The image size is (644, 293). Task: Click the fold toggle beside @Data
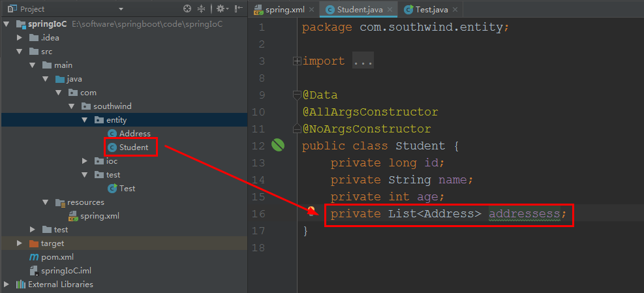[x=296, y=95]
